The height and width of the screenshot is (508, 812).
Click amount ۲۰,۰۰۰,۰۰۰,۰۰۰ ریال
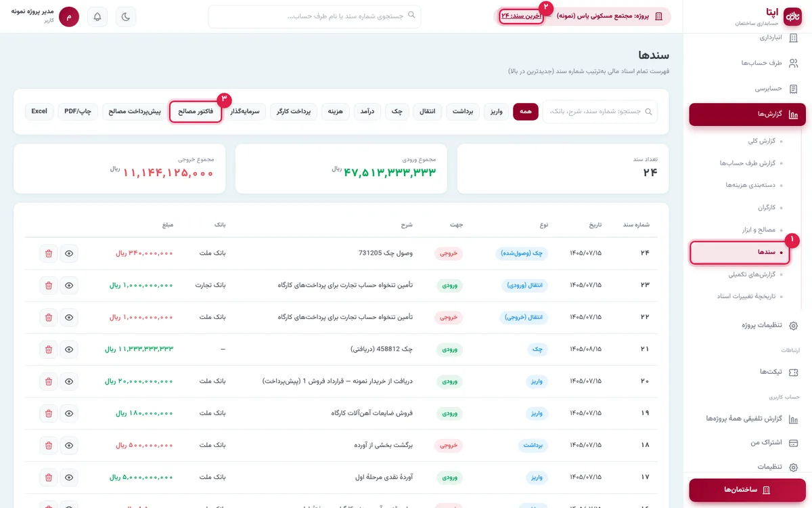(139, 381)
